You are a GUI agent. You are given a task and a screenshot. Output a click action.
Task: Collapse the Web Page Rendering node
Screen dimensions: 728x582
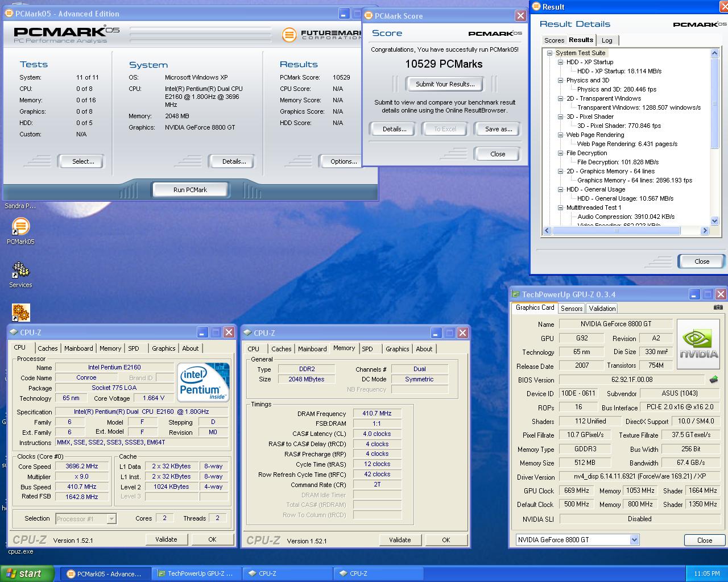(x=560, y=135)
